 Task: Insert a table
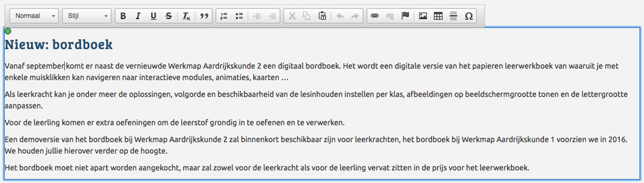click(438, 16)
